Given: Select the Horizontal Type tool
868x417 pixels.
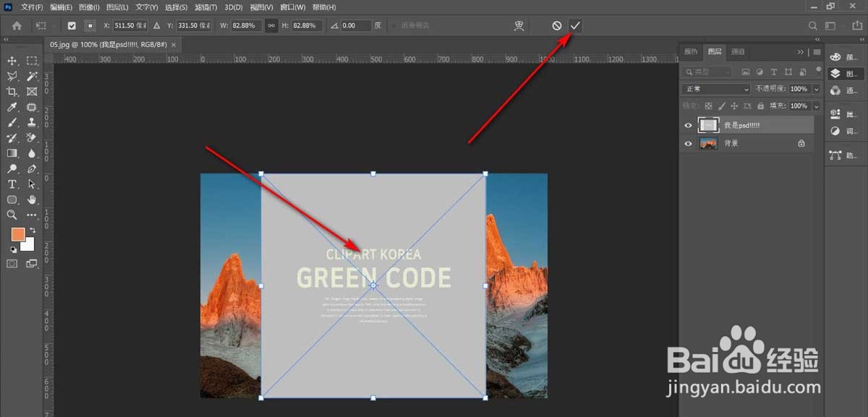Looking at the screenshot, I should click(x=12, y=184).
